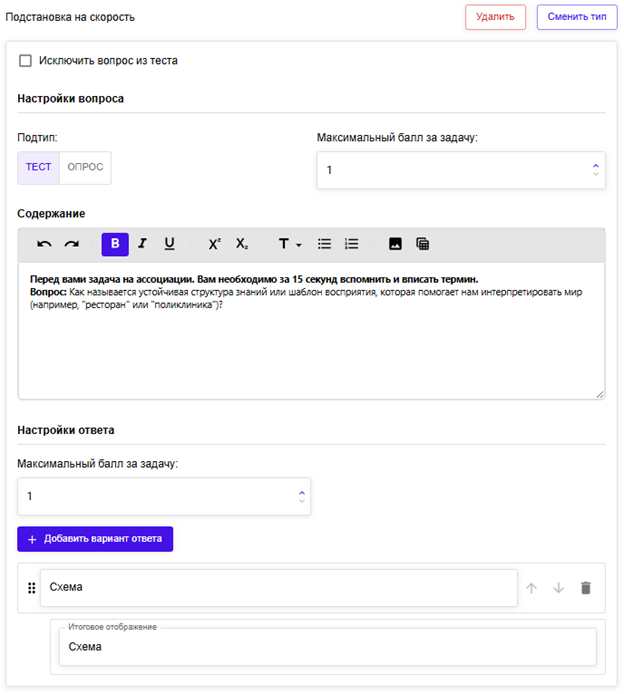624x694 pixels.
Task: Increase the answer settings max score
Action: pos(302,492)
